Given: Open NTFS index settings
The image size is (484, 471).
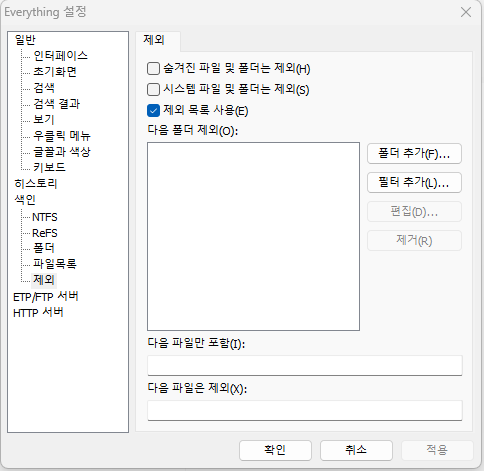Looking at the screenshot, I should (x=45, y=217).
